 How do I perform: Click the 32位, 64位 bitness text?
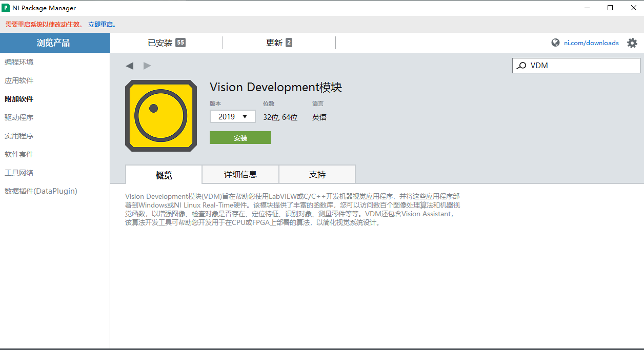280,117
